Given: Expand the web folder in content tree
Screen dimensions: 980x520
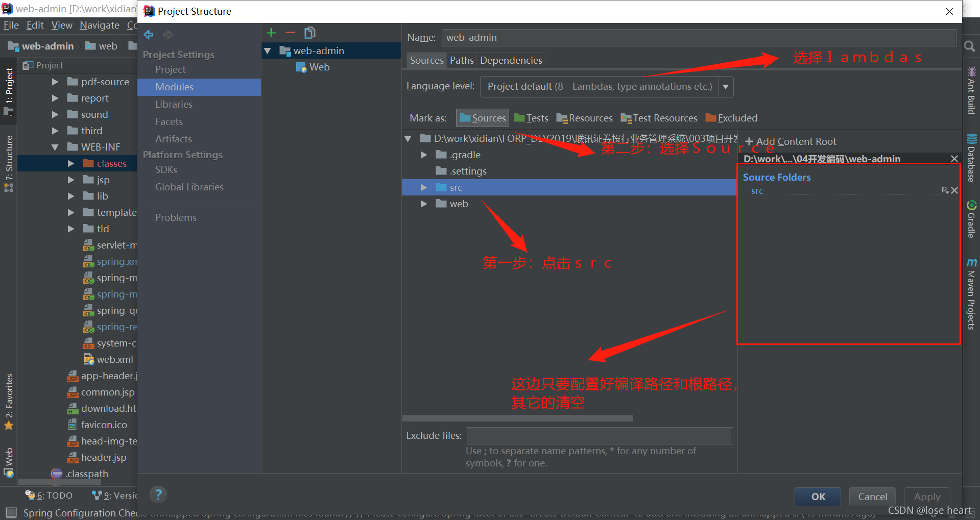Looking at the screenshot, I should pyautogui.click(x=423, y=204).
